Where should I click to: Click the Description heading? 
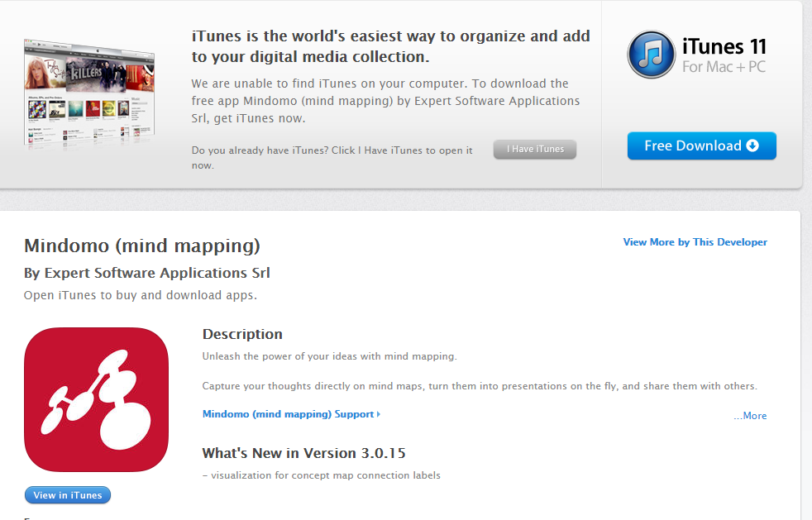pos(242,334)
